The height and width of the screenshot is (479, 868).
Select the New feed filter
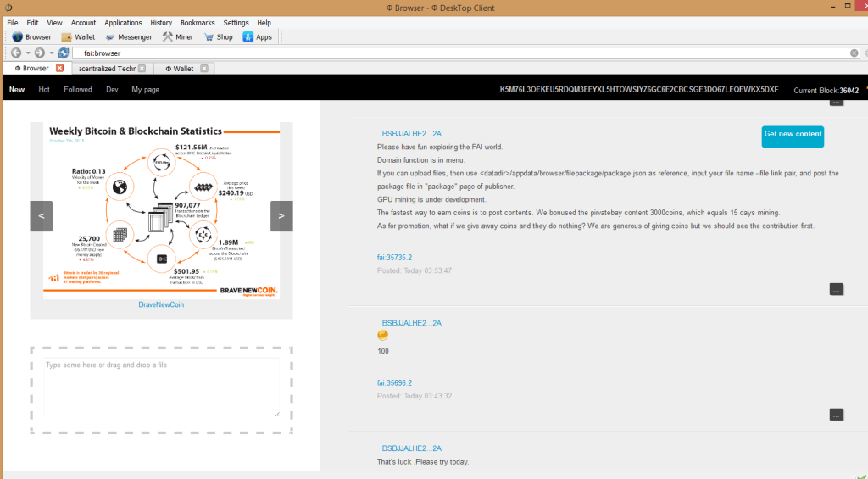[x=17, y=89]
